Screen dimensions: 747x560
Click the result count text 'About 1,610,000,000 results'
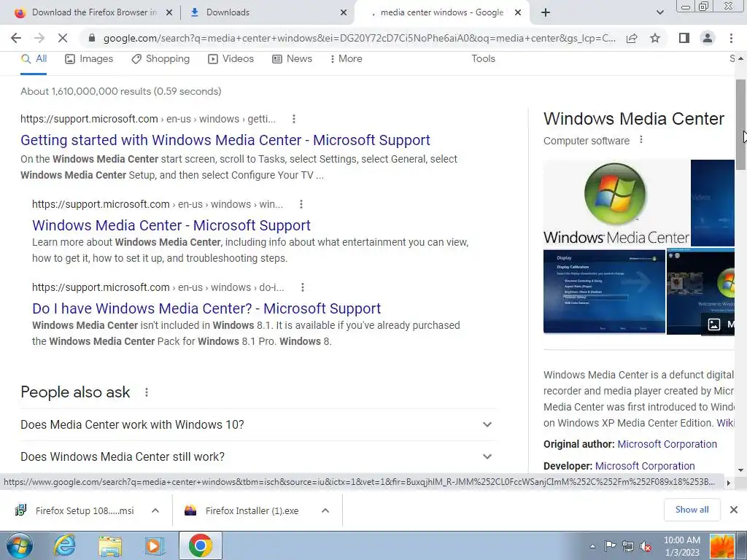click(x=86, y=91)
